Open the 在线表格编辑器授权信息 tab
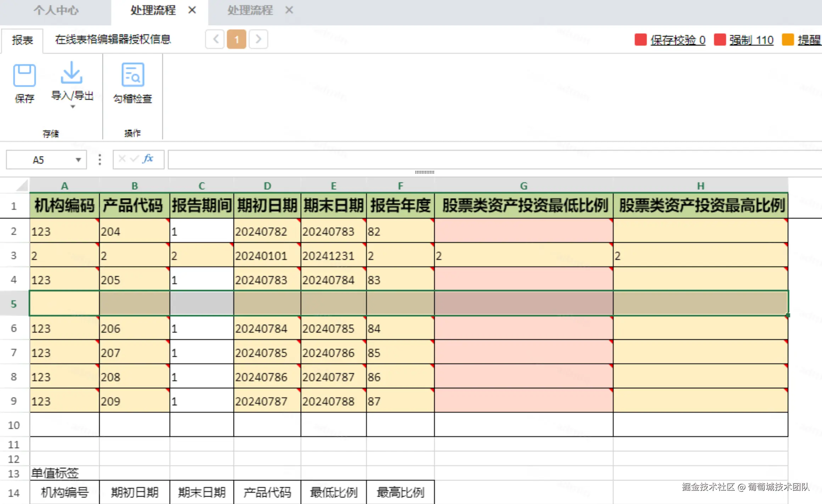Image resolution: width=822 pixels, height=504 pixels. point(113,39)
